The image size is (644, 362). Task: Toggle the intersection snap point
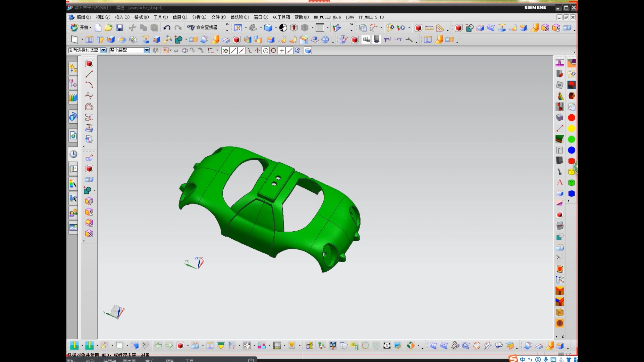pyautogui.click(x=257, y=51)
